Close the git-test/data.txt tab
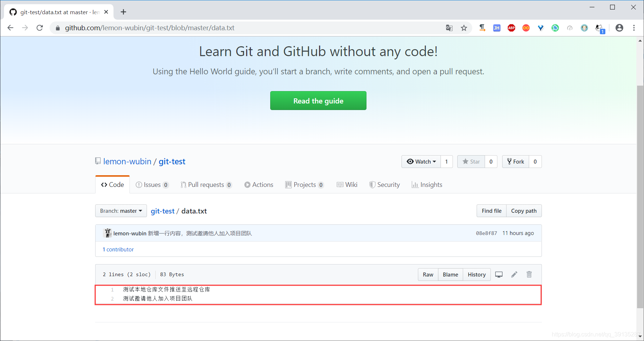644x341 pixels. pyautogui.click(x=106, y=12)
